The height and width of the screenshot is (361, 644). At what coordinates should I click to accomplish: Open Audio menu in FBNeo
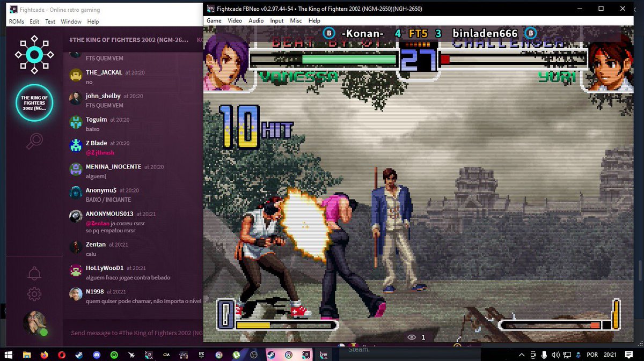256,20
